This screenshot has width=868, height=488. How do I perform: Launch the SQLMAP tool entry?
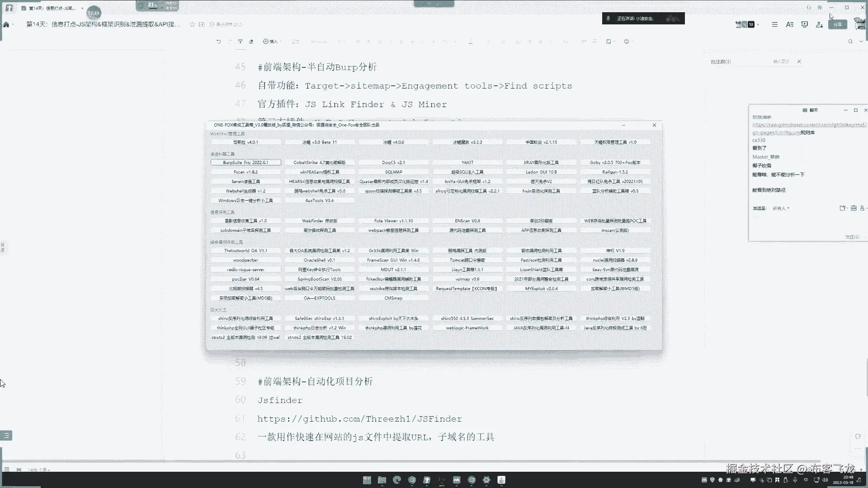[393, 172]
